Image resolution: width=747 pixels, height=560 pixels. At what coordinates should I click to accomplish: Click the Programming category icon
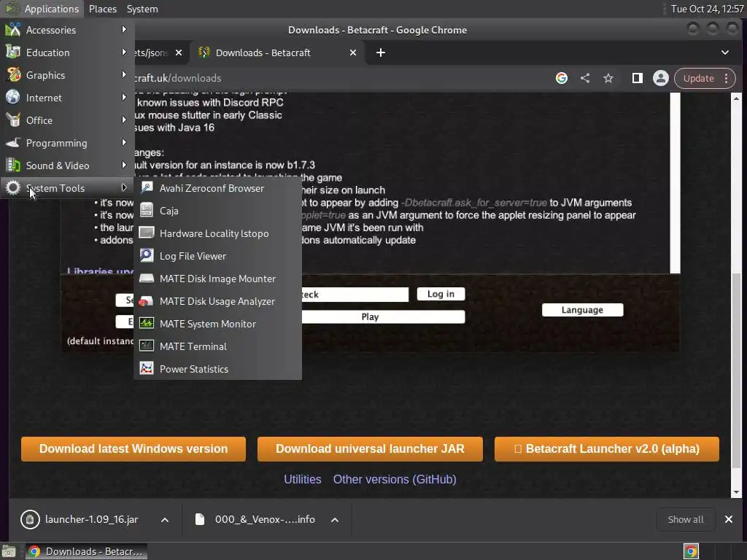[13, 143]
